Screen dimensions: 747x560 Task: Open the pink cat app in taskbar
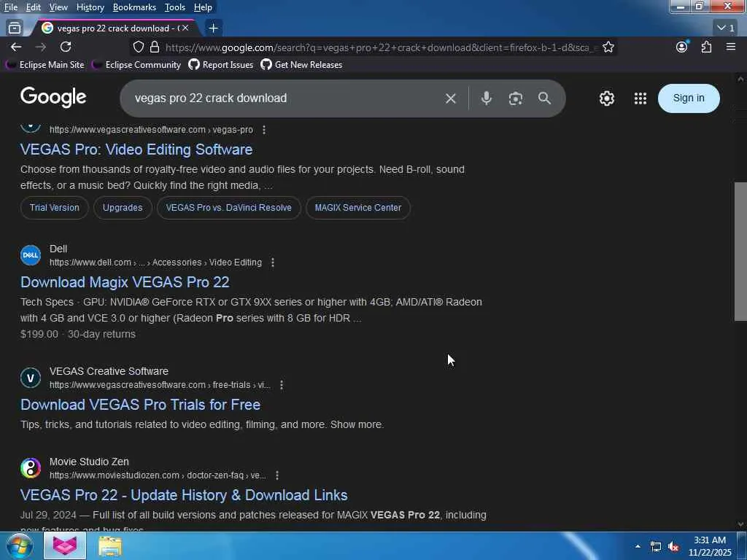coord(65,545)
